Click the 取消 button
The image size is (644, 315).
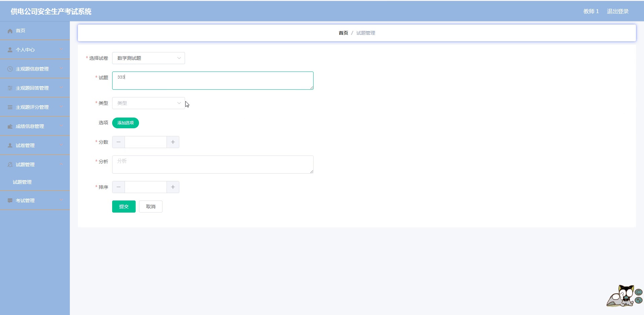151,207
